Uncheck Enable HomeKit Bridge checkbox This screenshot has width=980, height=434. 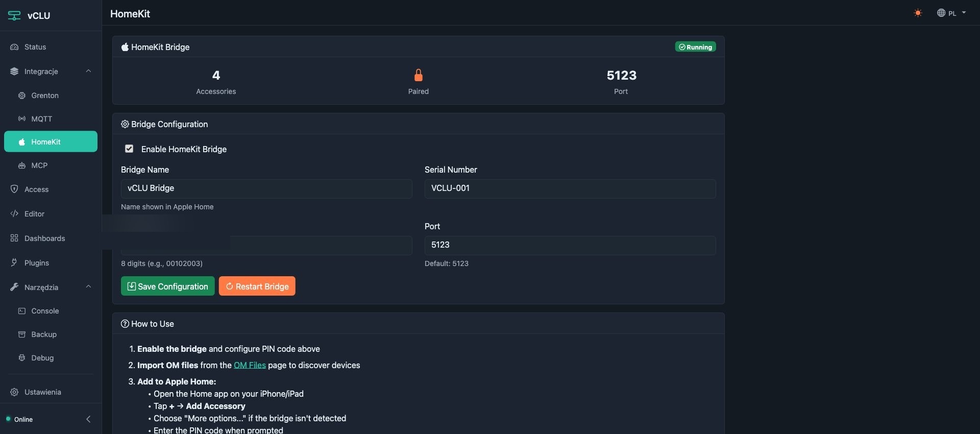pyautogui.click(x=129, y=149)
